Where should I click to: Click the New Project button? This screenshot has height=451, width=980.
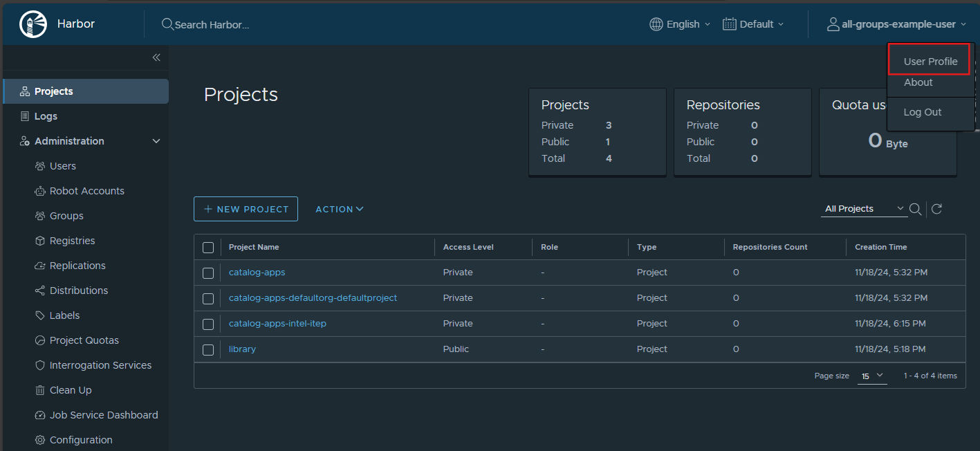(246, 209)
